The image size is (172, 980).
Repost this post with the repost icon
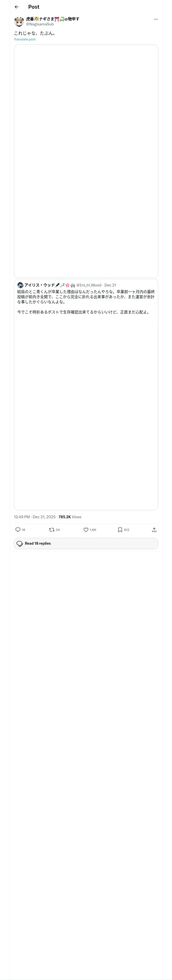pyautogui.click(x=52, y=530)
